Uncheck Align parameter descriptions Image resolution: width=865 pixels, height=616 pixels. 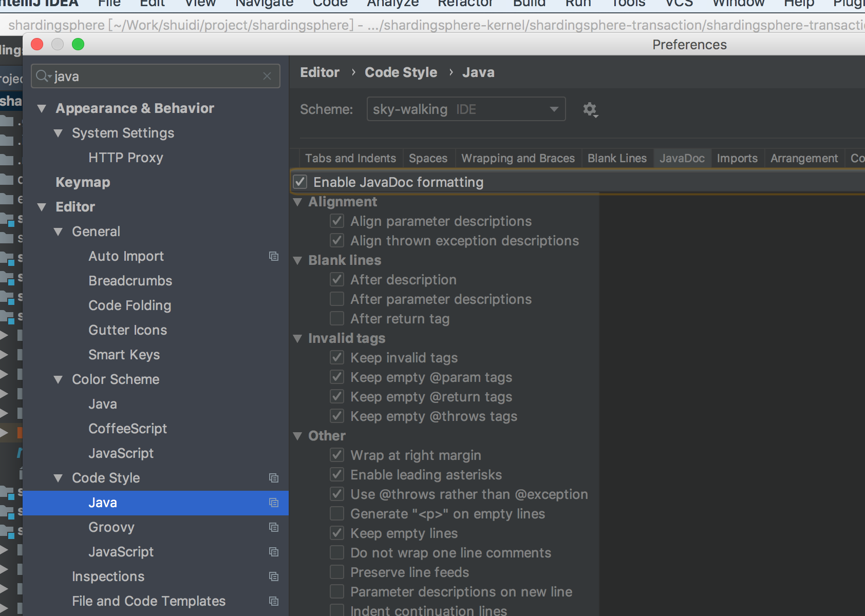[x=337, y=221]
